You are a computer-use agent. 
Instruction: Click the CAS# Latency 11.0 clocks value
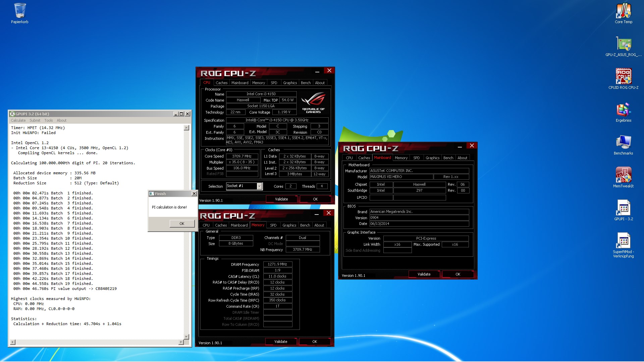(x=277, y=276)
